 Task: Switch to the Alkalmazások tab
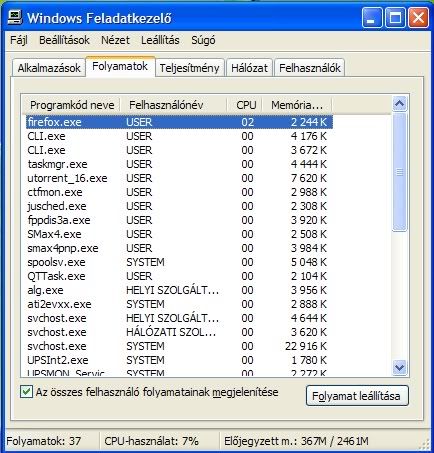point(49,68)
